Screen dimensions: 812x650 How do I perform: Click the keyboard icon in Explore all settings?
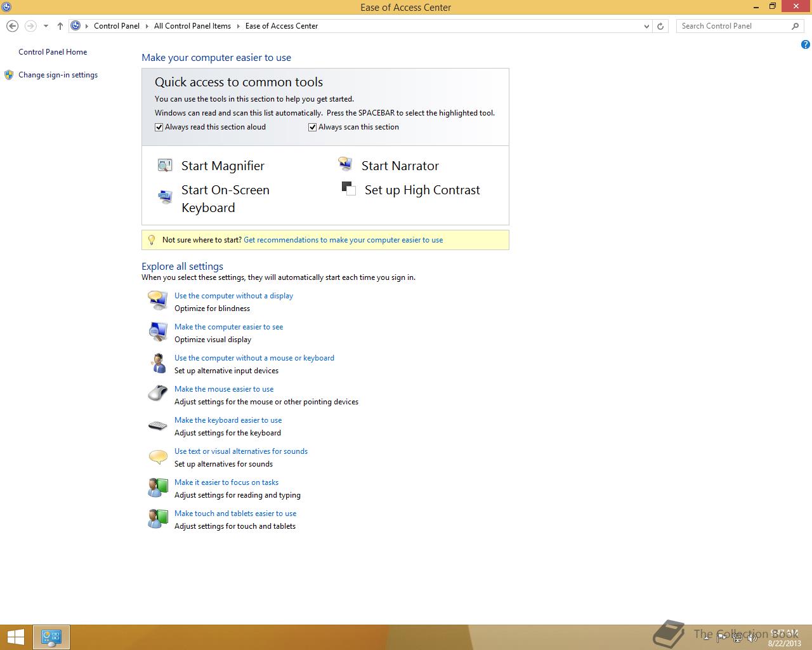(157, 425)
